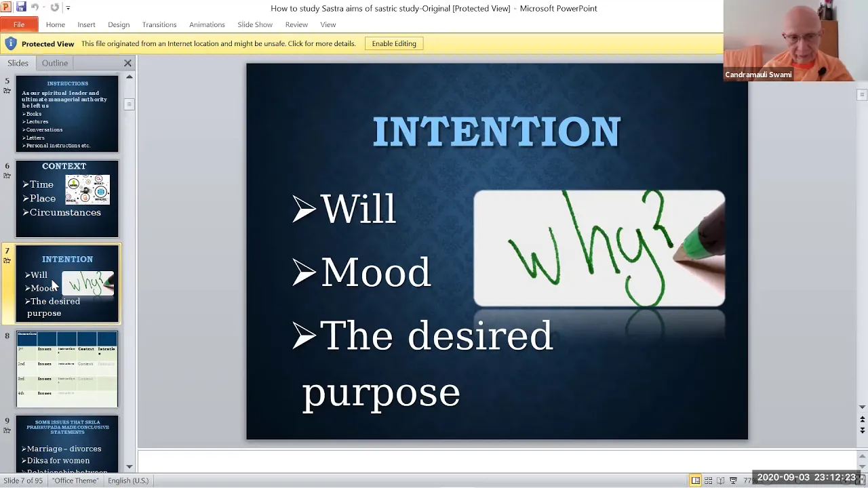Click the animation star icon beside slide 9

pos(7,430)
